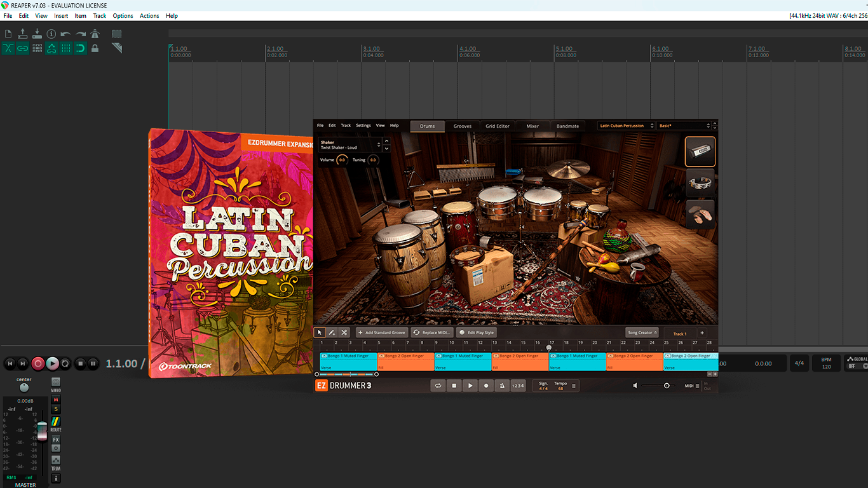Open Latin Cuban Percussion library dropdown
Image resolution: width=868 pixels, height=488 pixels.
626,126
